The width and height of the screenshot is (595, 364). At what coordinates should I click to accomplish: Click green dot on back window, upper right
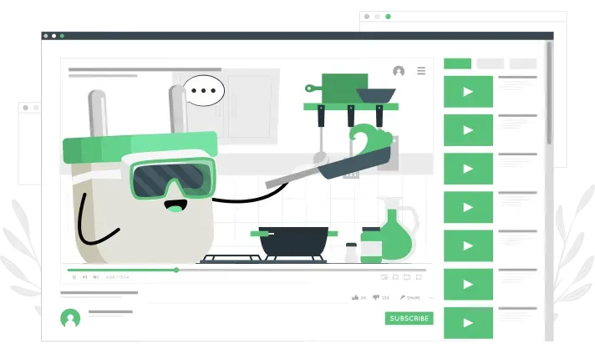click(388, 17)
